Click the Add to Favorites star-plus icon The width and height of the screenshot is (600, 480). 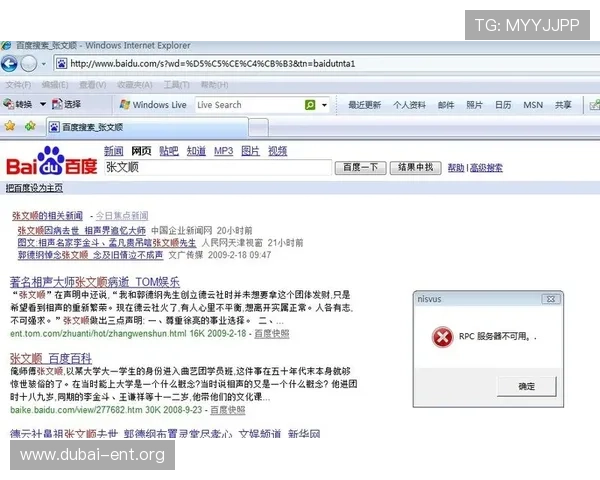tap(30, 126)
